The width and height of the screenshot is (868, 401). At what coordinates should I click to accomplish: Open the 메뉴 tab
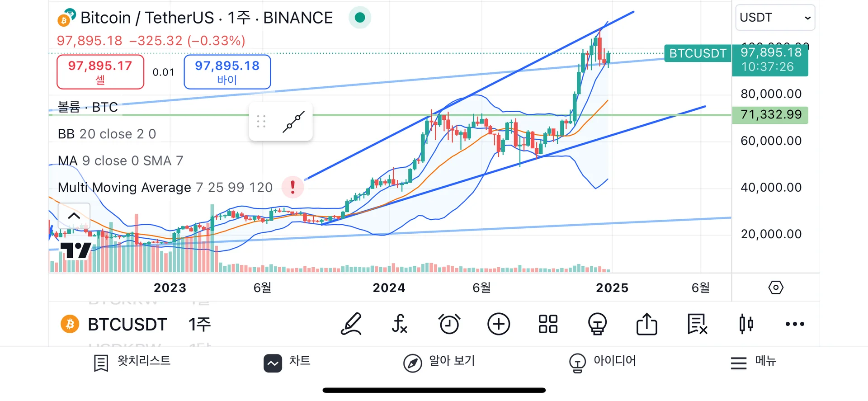[x=753, y=362]
